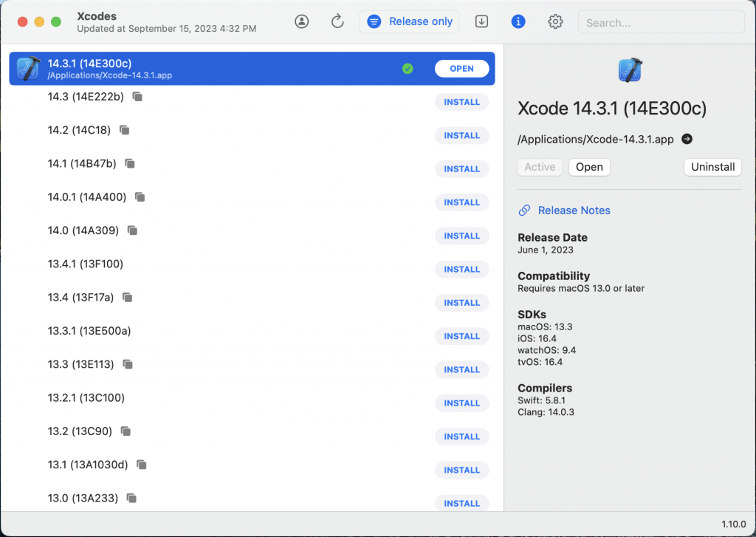Screen dimensions: 756x537
Task: Select the 14.2 (14C18) row text
Action: [79, 130]
